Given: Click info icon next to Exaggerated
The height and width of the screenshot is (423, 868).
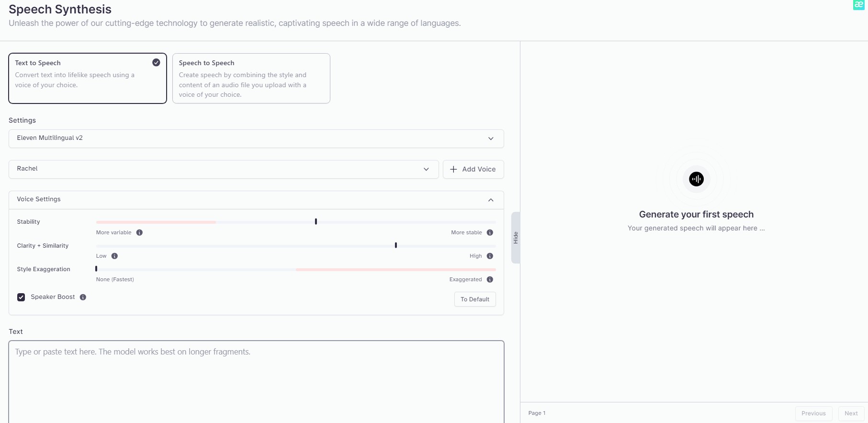Looking at the screenshot, I should tap(490, 280).
